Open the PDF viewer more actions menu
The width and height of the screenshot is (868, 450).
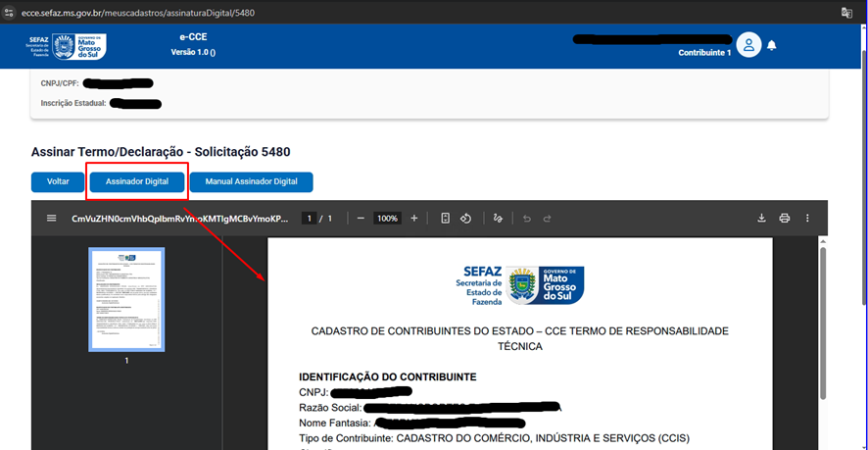tap(807, 218)
